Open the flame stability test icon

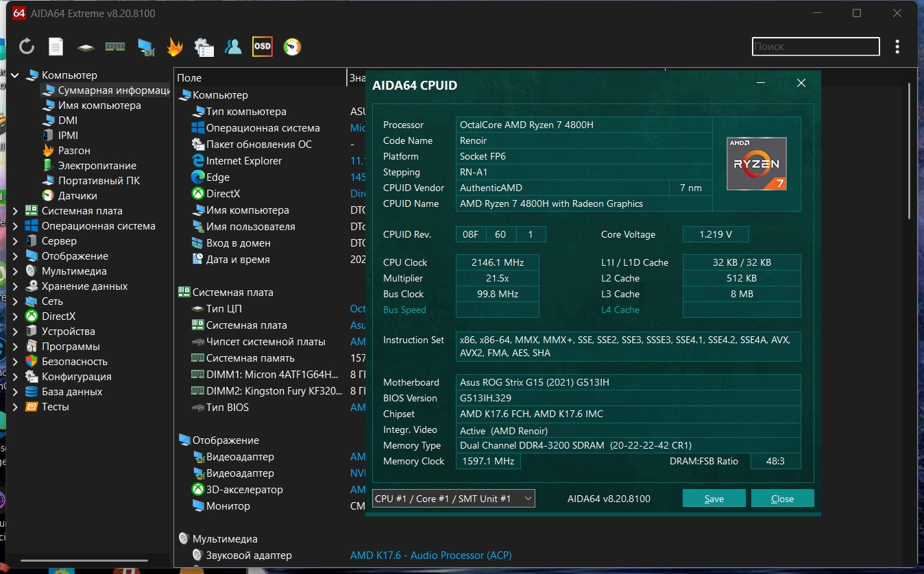(x=175, y=47)
